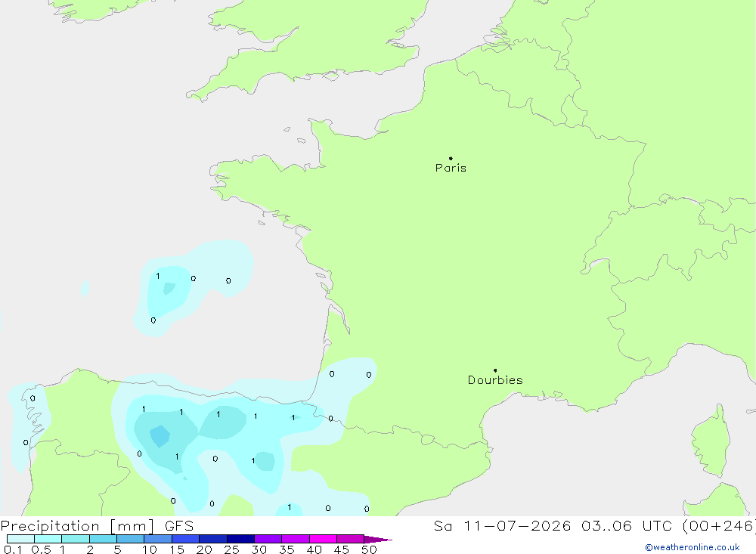Click the 50 legend value label
Screen dimensions: 756x554
tap(369, 549)
